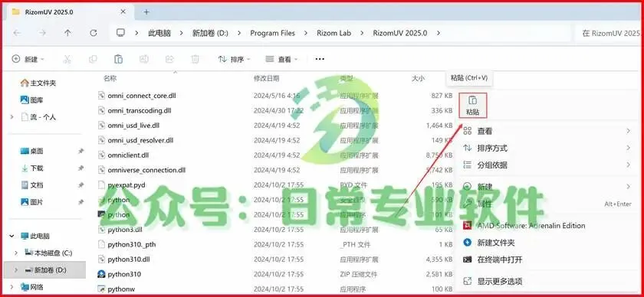Open the three-dot more options menu
Screen dimensions: 644x297
click(x=320, y=60)
